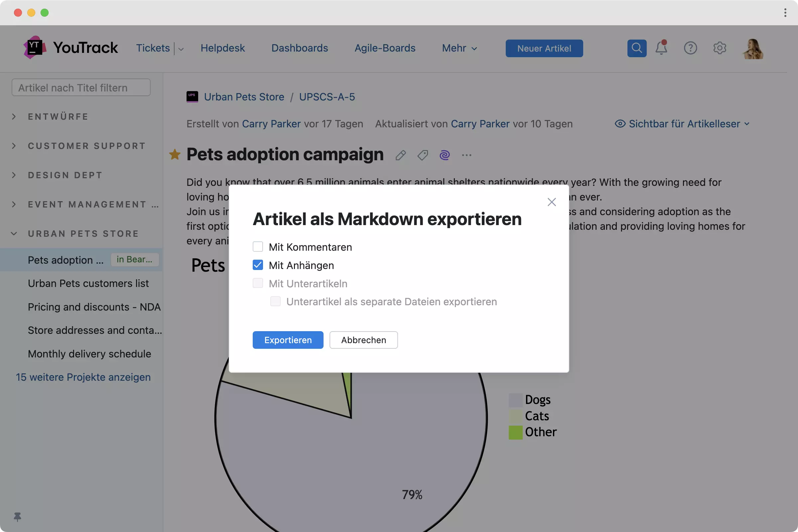This screenshot has width=798, height=532.
Task: Toggle the star favorite on the article
Action: tap(175, 155)
